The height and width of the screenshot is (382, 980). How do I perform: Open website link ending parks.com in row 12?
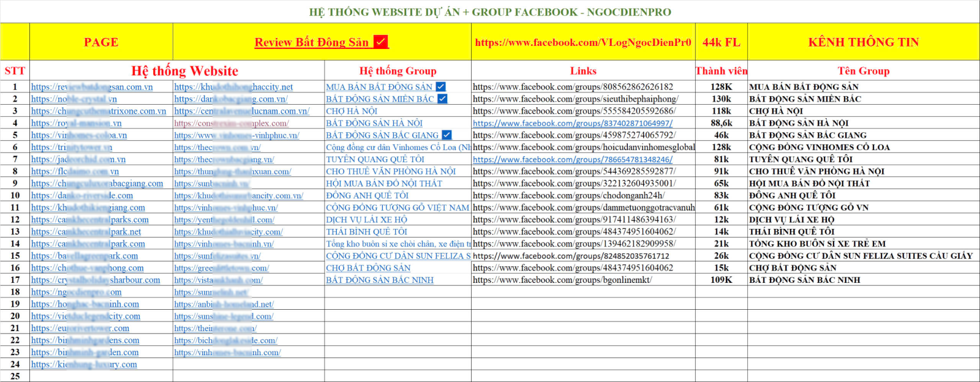(90, 219)
